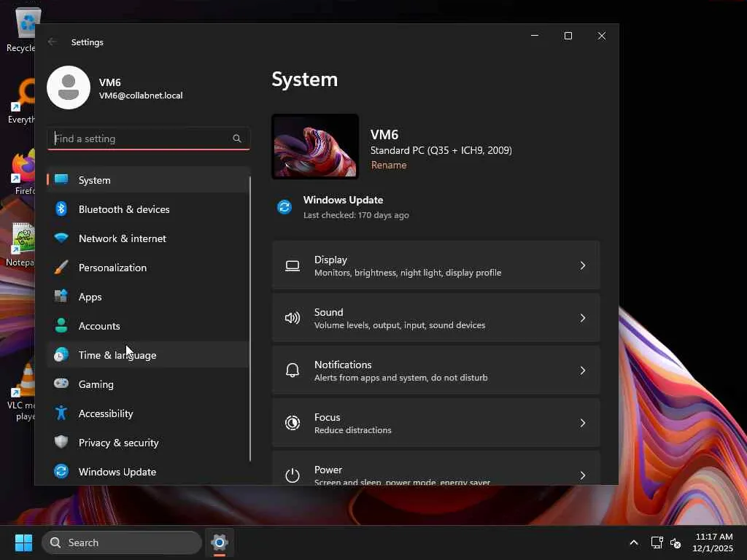Click the Bluetooth & devices icon in sidebar
This screenshot has width=747, height=560.
coord(61,209)
